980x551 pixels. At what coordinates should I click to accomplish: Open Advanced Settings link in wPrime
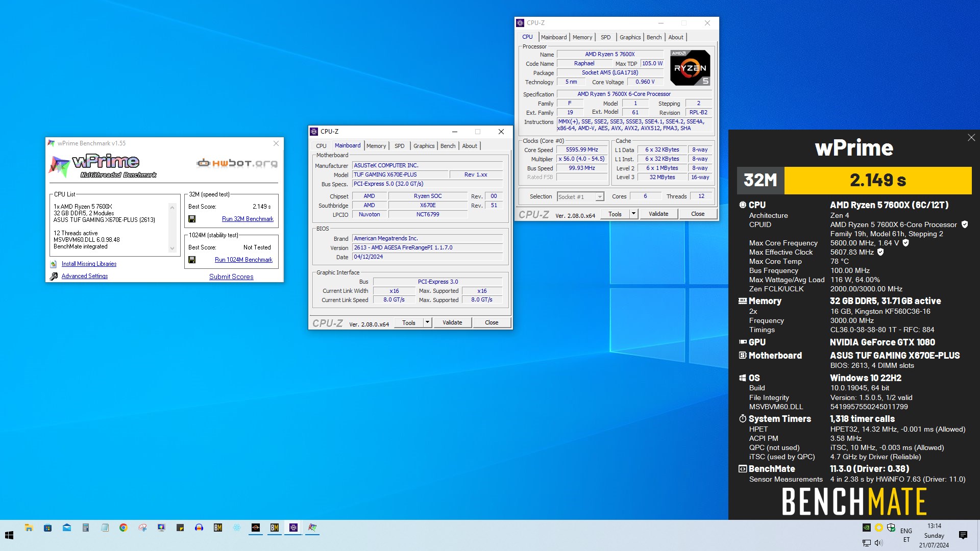pyautogui.click(x=85, y=276)
